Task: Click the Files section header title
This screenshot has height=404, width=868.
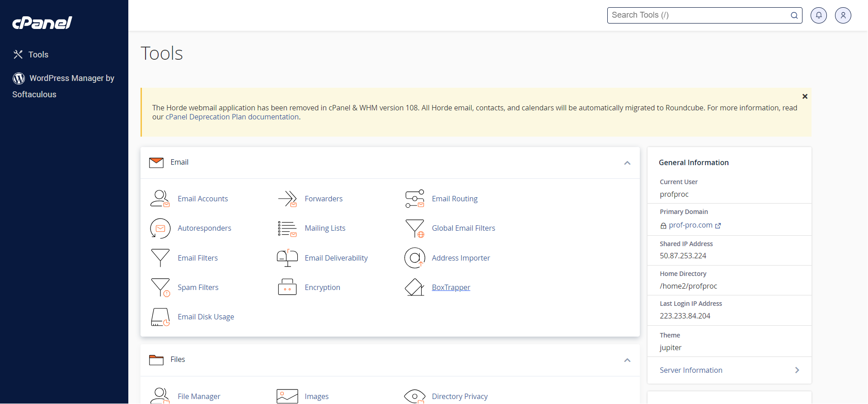Action: [178, 360]
